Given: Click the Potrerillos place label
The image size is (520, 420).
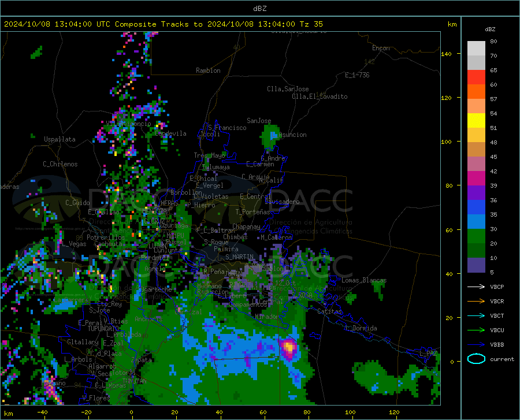Looking at the screenshot, I should (106, 237).
